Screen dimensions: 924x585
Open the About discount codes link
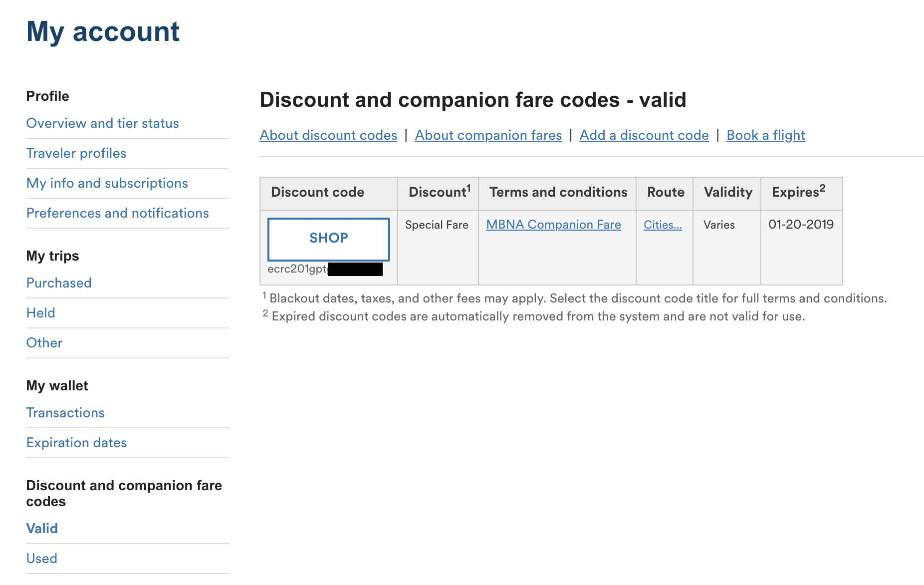328,135
